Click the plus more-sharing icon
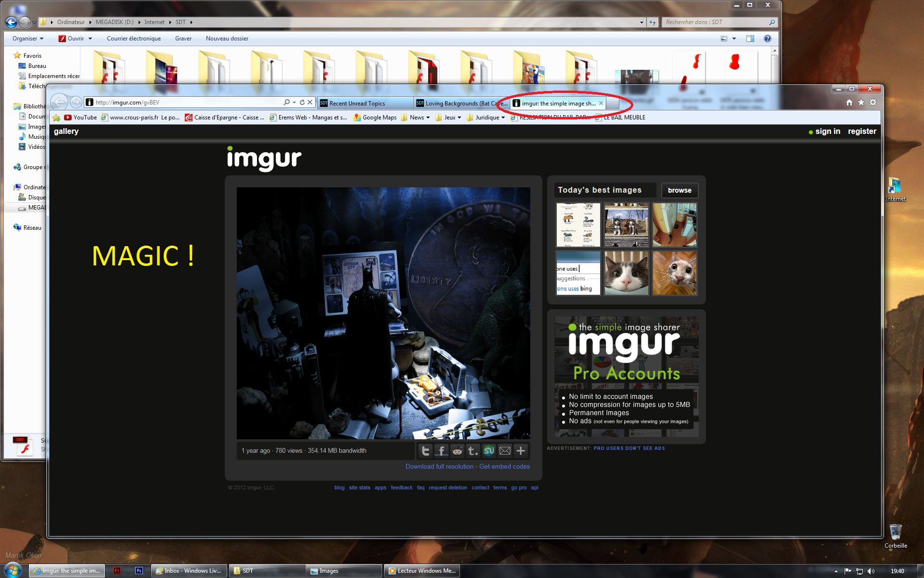 coord(521,451)
